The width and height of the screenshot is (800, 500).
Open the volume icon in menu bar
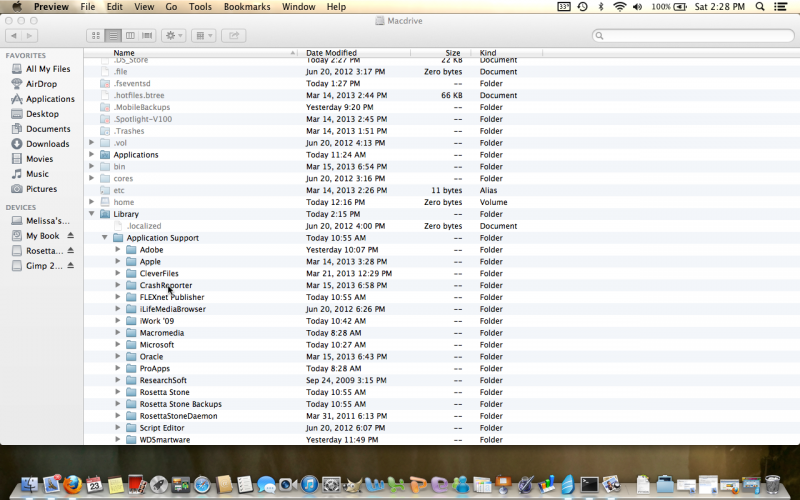point(638,7)
